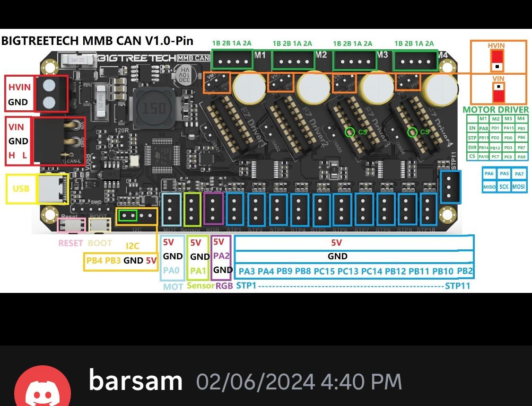This screenshot has width=532, height=406.
Task: Click the red VIN jumper diagram
Action: coord(498,92)
